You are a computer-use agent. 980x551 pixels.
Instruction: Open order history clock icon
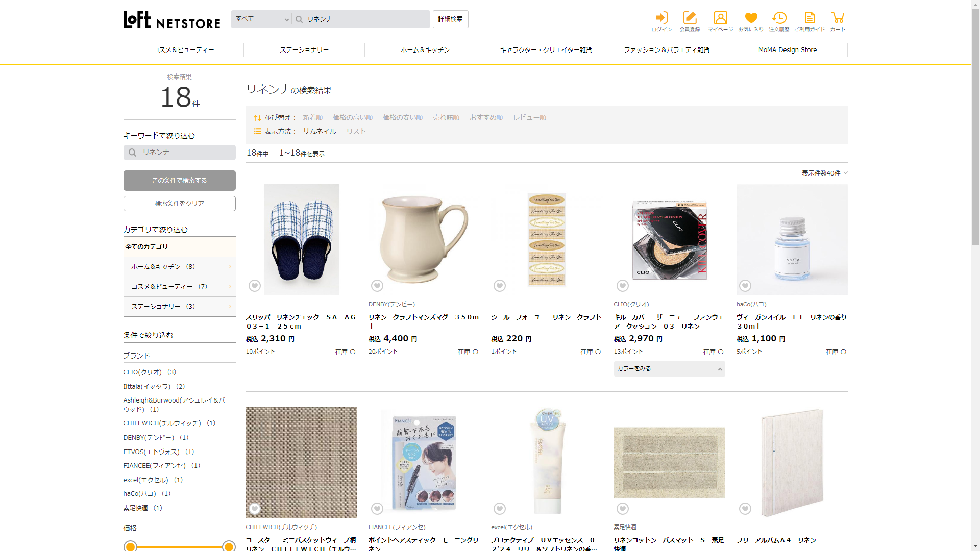(779, 18)
